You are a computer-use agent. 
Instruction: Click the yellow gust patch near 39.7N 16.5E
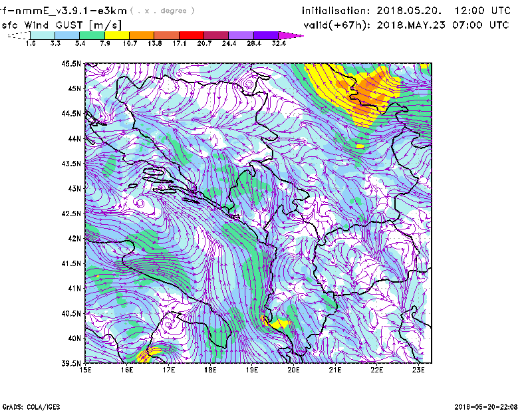148,354
